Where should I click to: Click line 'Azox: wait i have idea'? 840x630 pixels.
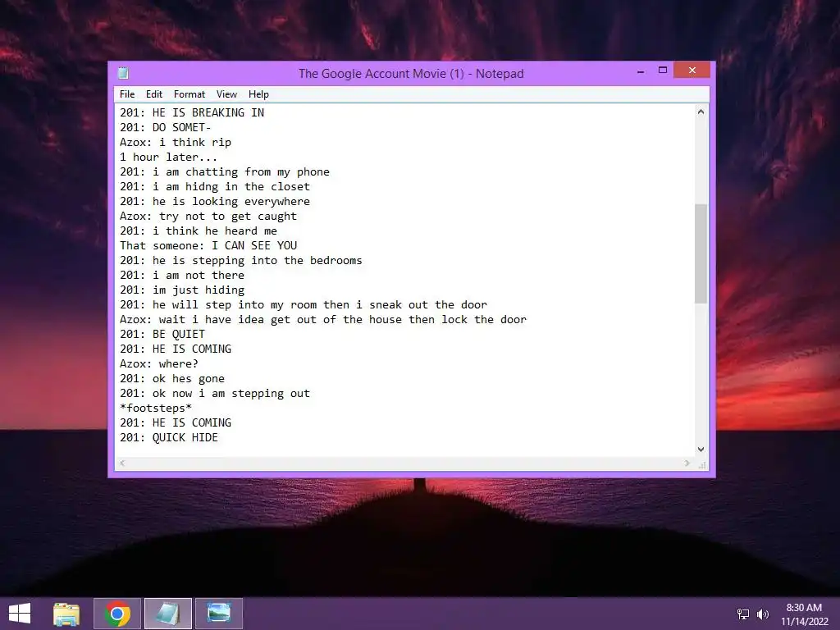click(x=323, y=319)
